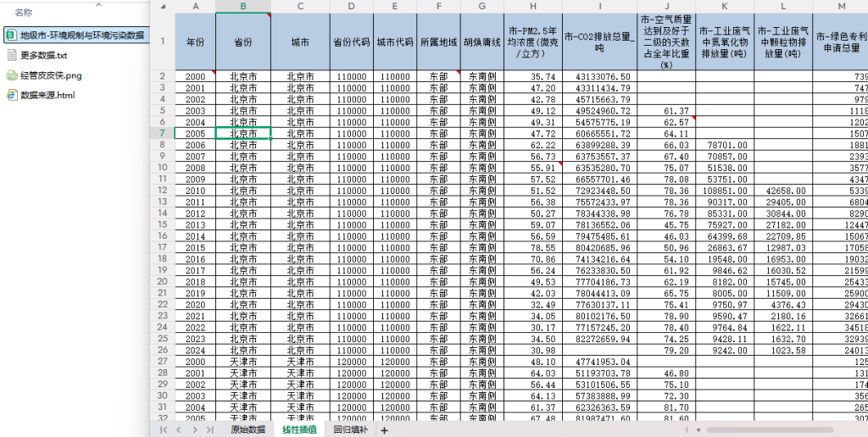Click the horizontal scrollbar left arrow

[698, 430]
